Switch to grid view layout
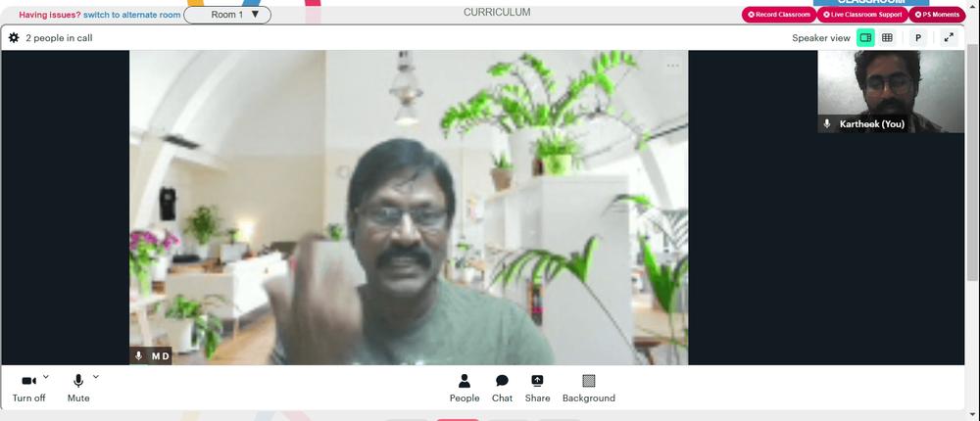The image size is (980, 421). pos(886,38)
